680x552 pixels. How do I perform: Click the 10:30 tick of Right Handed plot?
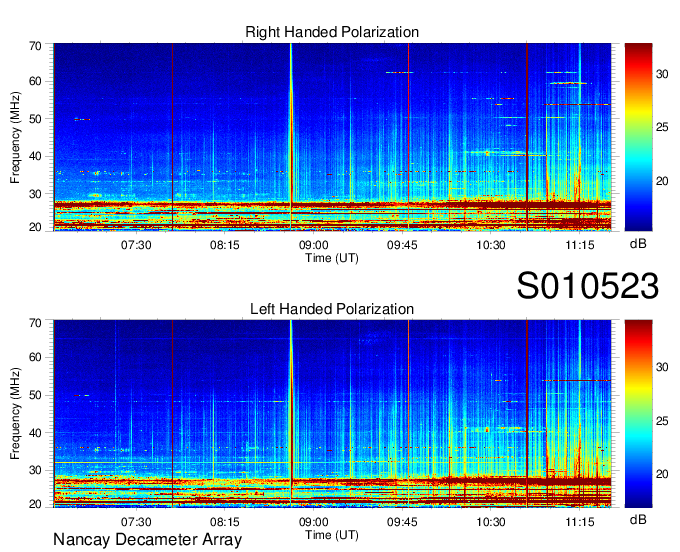[x=491, y=245]
